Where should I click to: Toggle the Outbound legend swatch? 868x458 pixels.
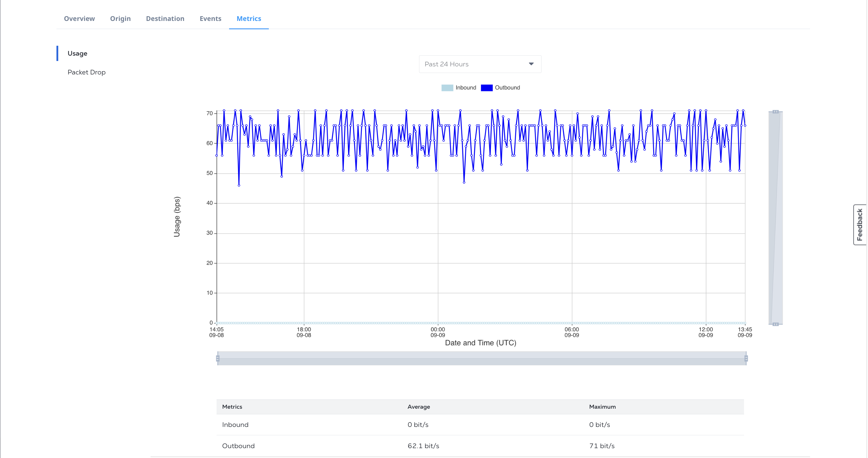[x=487, y=88]
